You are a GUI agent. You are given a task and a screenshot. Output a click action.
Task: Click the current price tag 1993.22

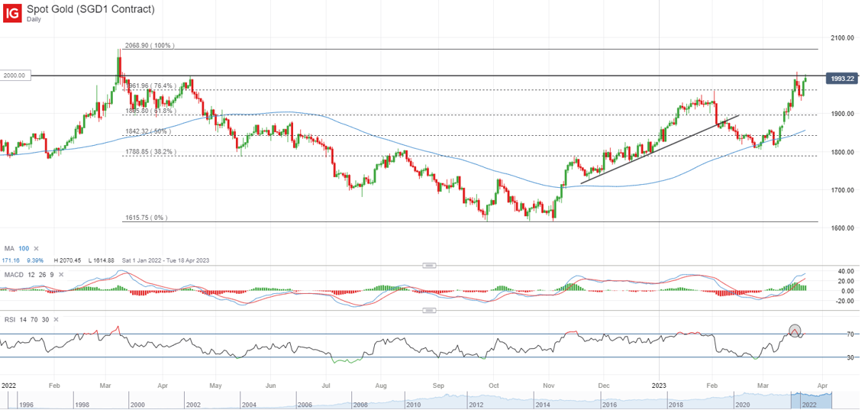point(841,79)
